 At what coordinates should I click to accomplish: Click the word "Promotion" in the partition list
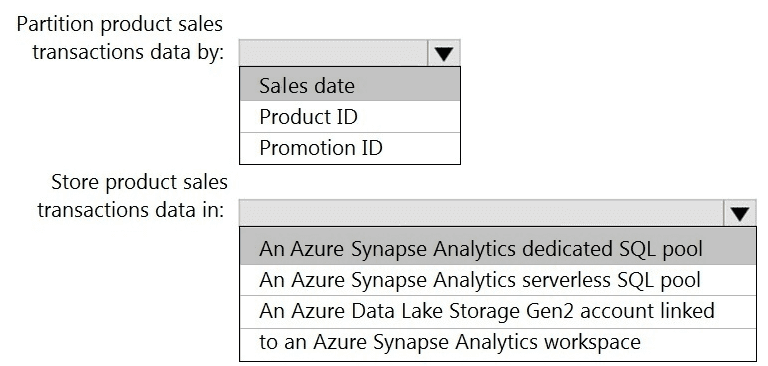(303, 148)
